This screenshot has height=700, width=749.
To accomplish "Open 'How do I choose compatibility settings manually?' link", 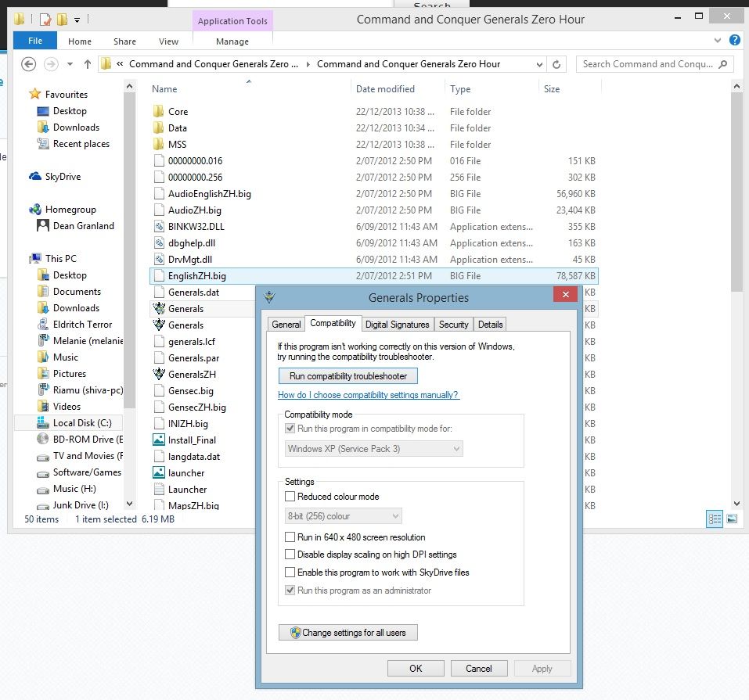I will tap(369, 395).
